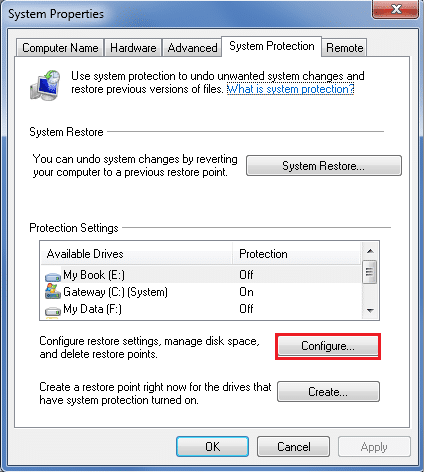Viewport: 424px width, 472px height.
Task: Click the System Restore... button
Action: click(x=324, y=165)
